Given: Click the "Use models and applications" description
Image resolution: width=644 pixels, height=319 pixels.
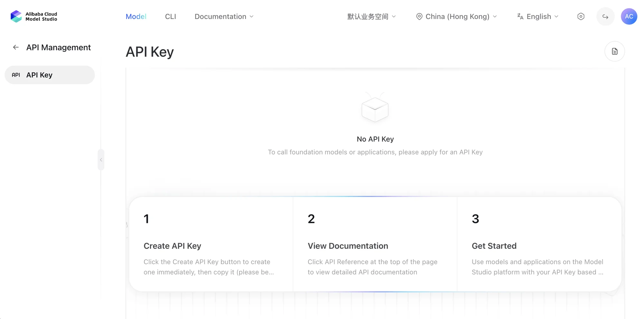Looking at the screenshot, I should [x=538, y=267].
